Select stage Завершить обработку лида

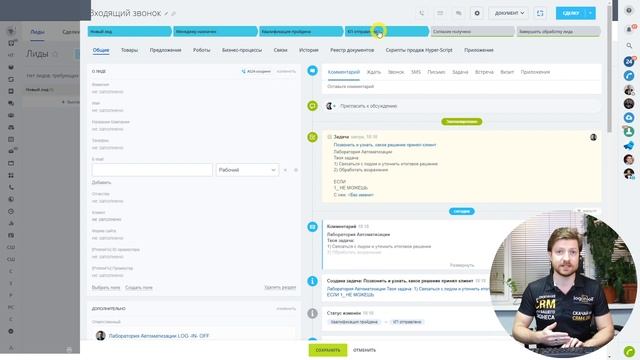click(x=558, y=31)
